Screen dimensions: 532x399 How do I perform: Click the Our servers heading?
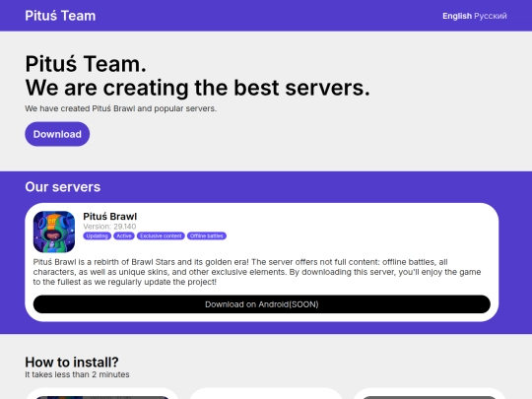(x=63, y=187)
